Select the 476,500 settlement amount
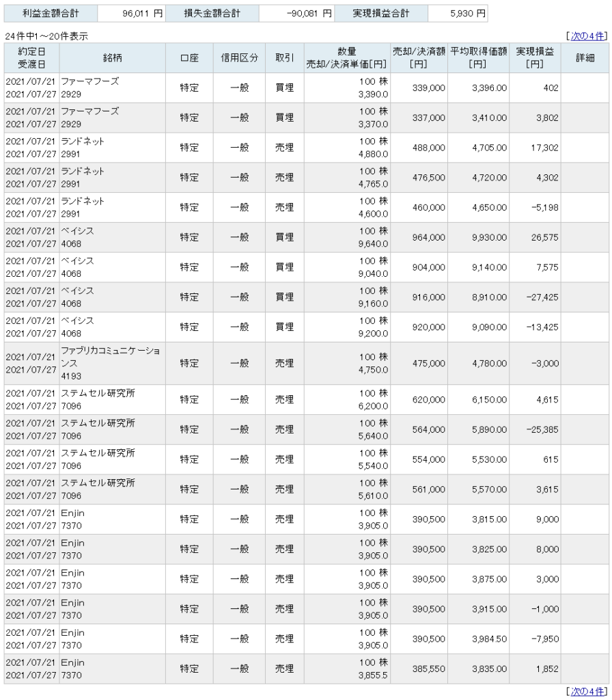Viewport: 612px width, 700px height. (419, 178)
